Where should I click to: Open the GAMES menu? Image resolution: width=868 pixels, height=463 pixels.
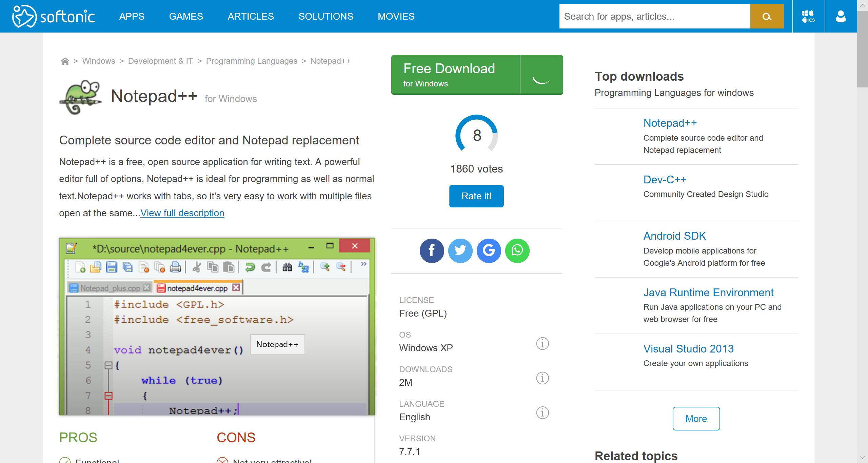point(186,16)
